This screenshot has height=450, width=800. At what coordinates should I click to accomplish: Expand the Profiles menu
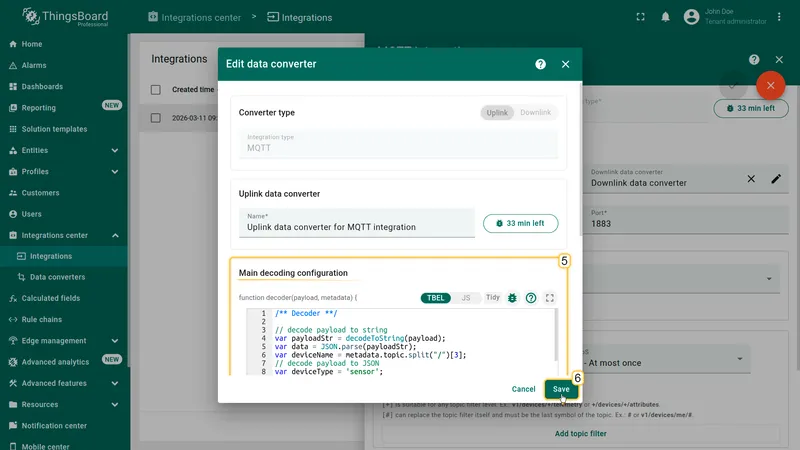(x=64, y=171)
